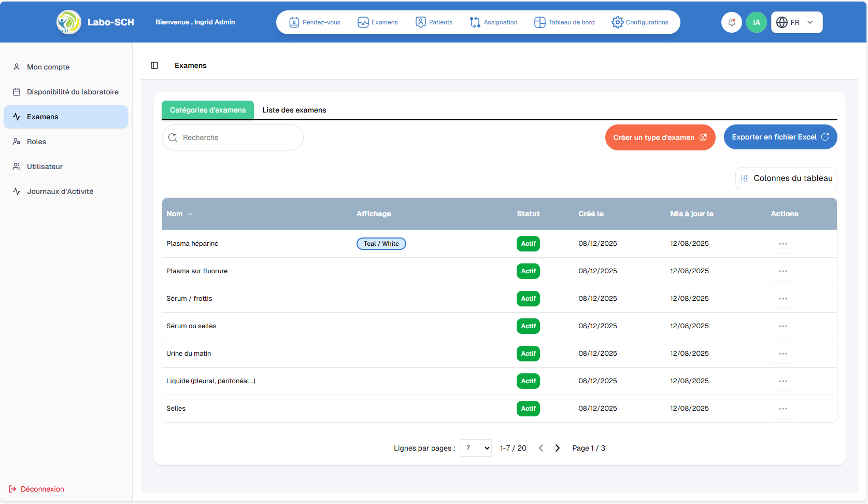Open the IA user avatar
Screen dimensions: 868x504
point(756,22)
